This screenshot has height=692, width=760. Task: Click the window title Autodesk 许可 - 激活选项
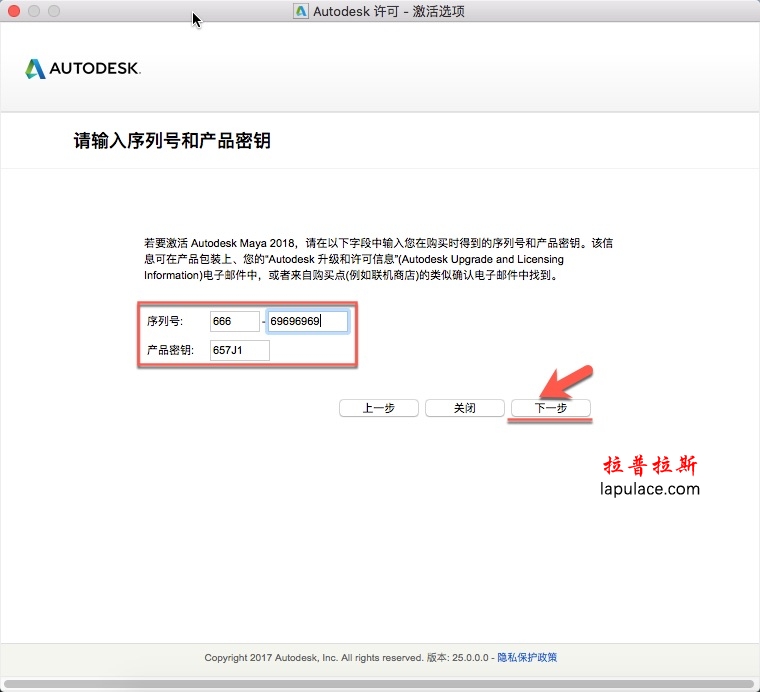click(389, 11)
